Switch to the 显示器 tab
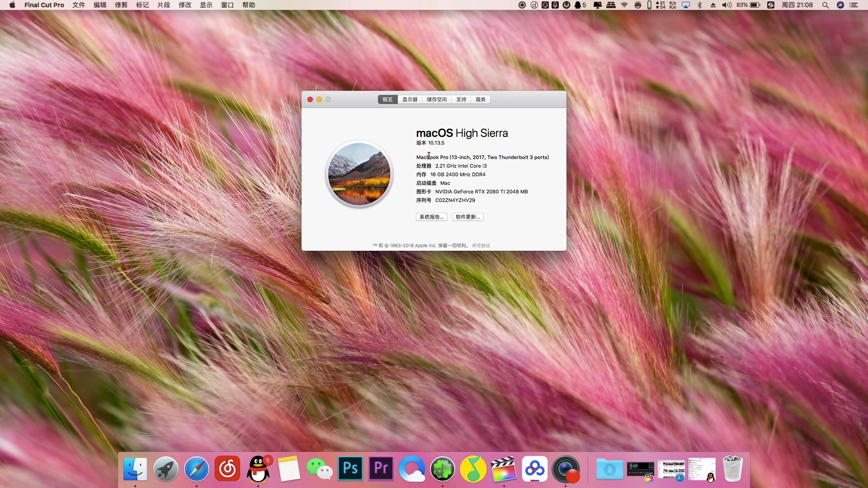The height and width of the screenshot is (488, 868). tap(410, 99)
